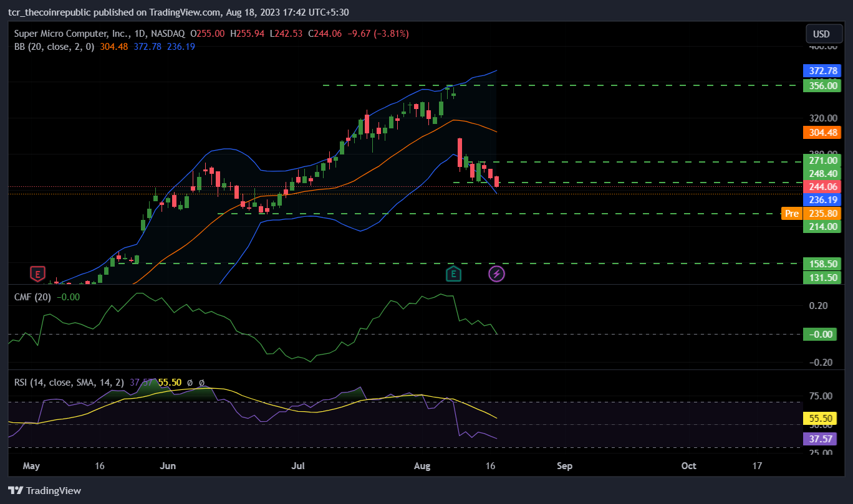Click the Aug label on time axis

pos(422,466)
